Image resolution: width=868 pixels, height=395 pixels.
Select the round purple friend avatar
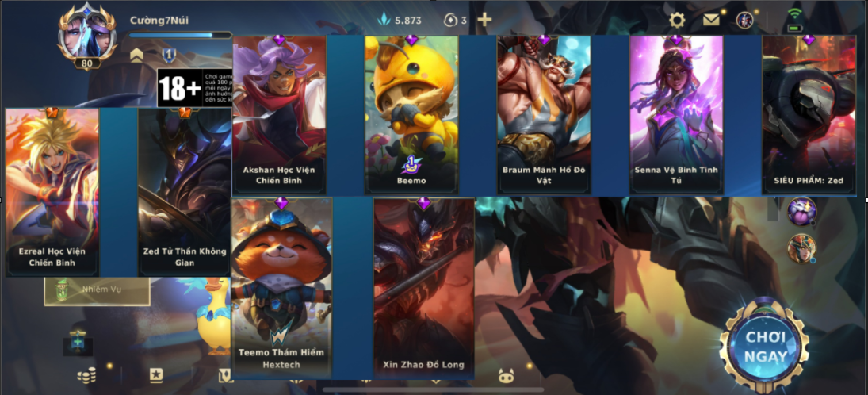pos(801,211)
